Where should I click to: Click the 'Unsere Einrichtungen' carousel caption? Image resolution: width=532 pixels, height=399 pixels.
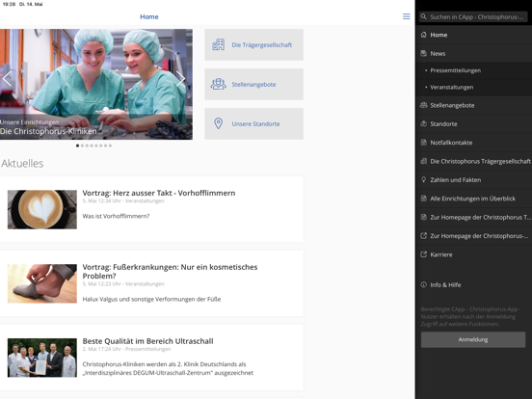(30, 122)
